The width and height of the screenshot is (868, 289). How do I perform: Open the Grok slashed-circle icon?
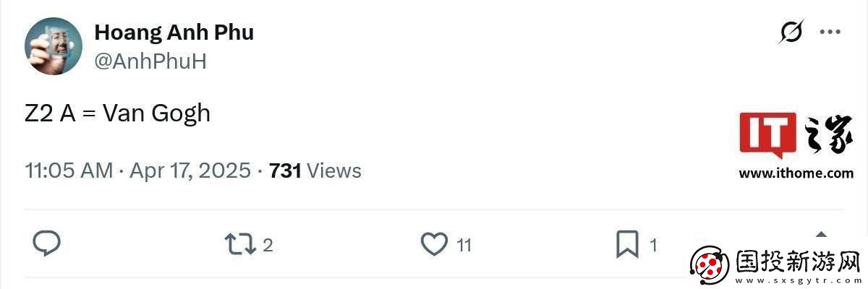[791, 32]
